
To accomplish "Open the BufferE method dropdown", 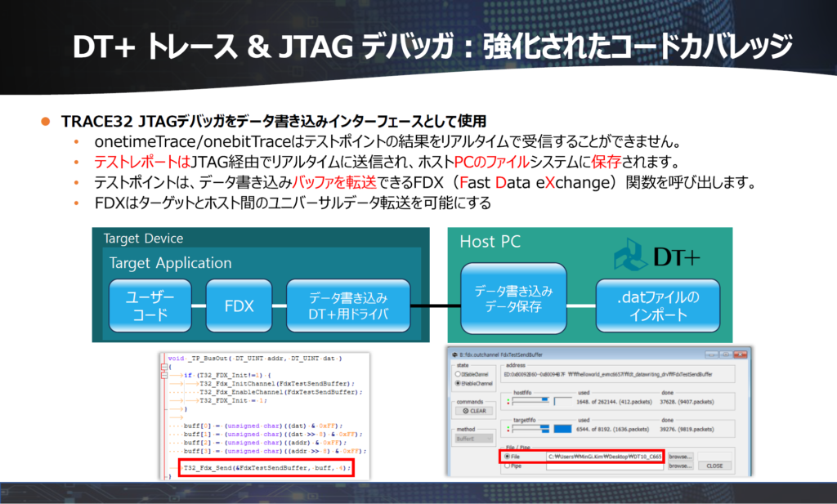I will (474, 439).
